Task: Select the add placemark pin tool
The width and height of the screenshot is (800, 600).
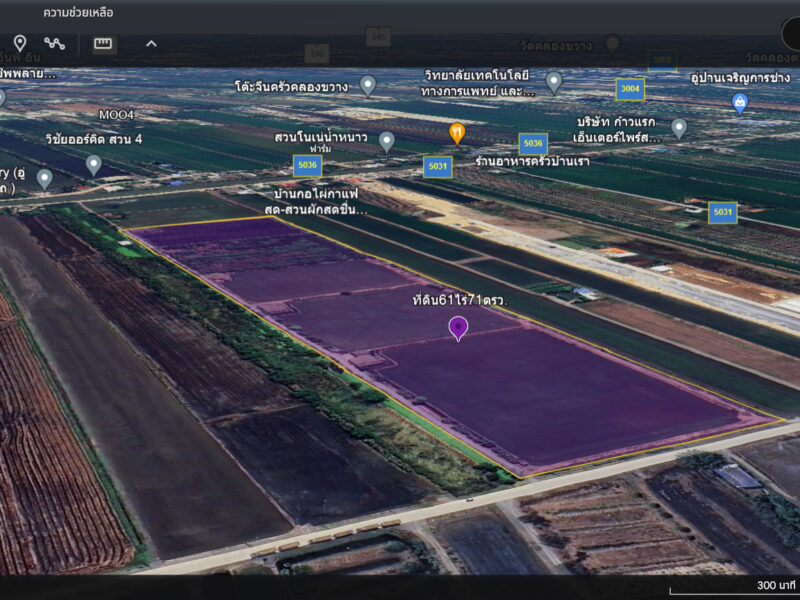Action: tap(19, 43)
